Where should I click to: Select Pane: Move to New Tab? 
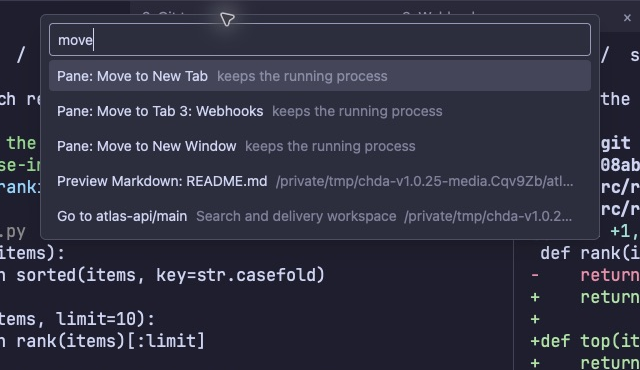320,76
